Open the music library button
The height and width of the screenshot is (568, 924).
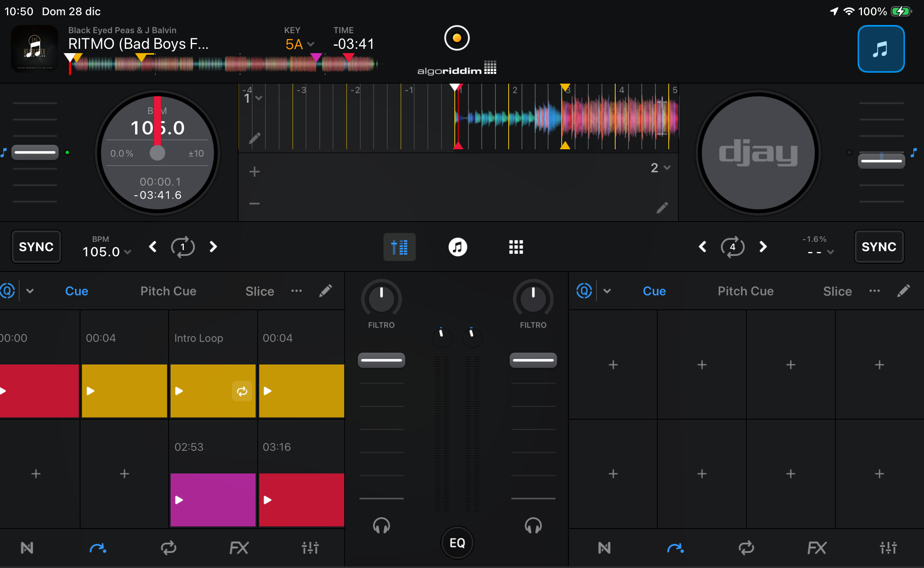[881, 49]
